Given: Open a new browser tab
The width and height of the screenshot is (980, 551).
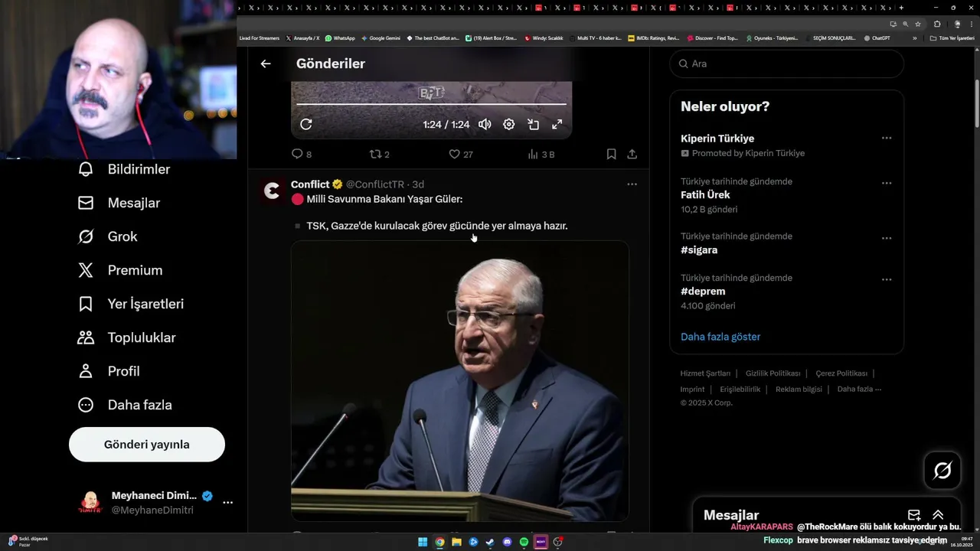Looking at the screenshot, I should point(901,8).
